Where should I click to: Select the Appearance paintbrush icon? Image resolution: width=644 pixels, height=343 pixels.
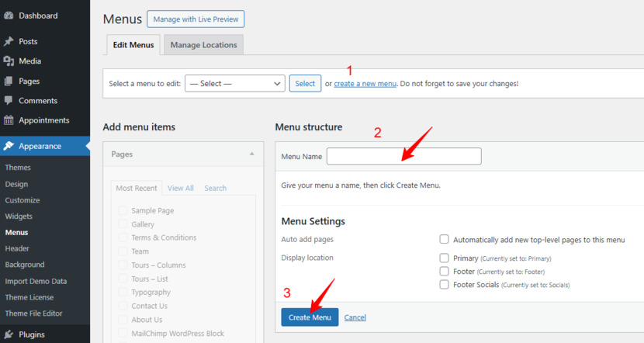click(x=9, y=146)
